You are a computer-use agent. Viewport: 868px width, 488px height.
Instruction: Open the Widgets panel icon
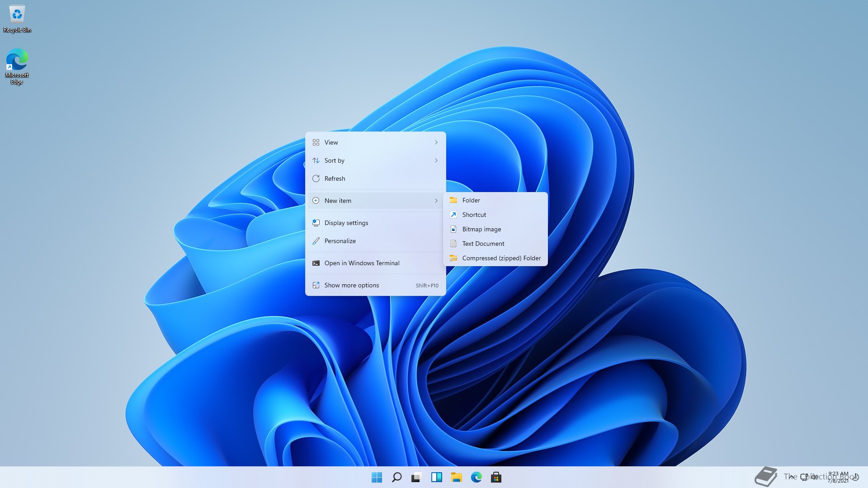coord(436,477)
